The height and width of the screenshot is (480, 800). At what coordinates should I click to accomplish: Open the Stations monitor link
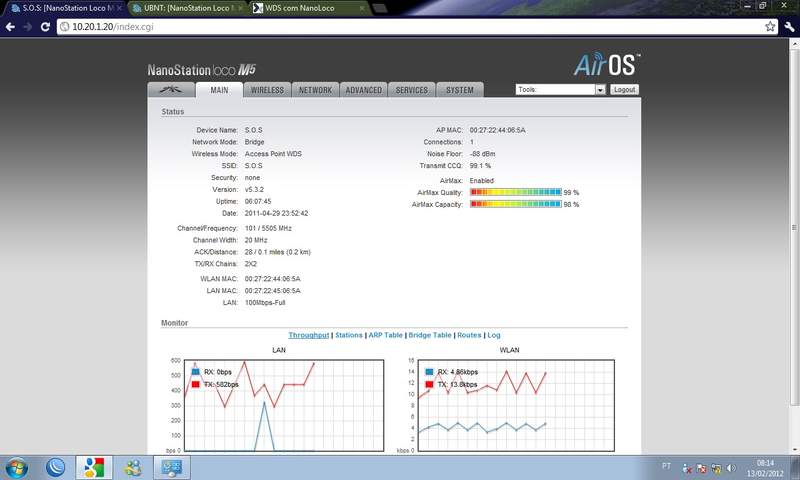click(349, 335)
